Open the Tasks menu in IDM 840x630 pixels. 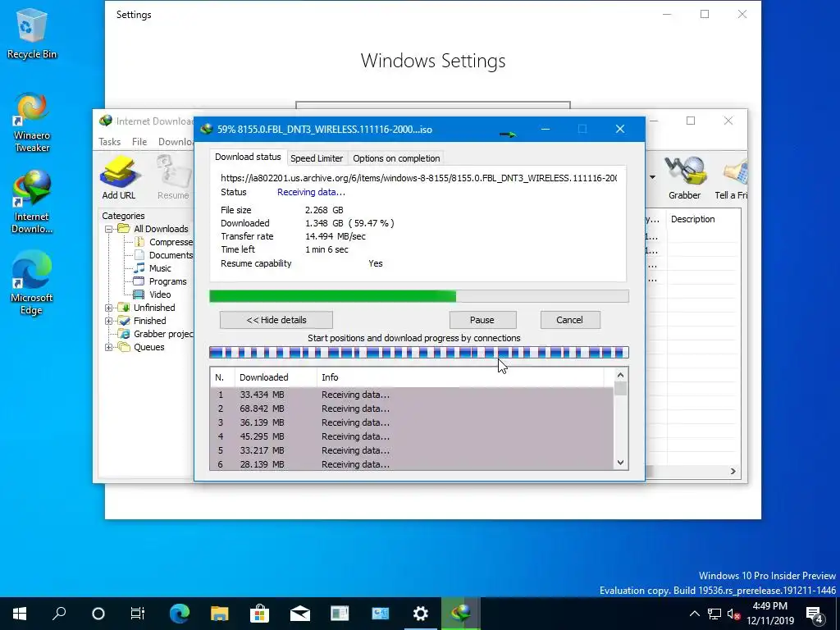[109, 142]
